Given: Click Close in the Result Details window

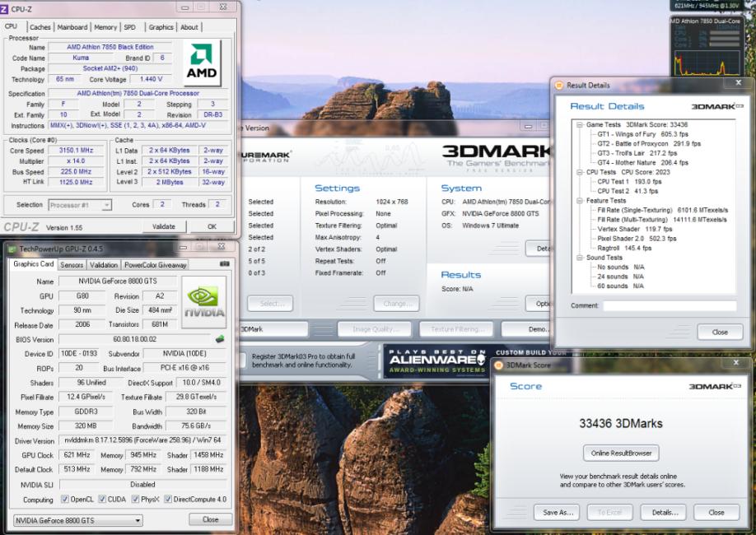Looking at the screenshot, I should pos(720,332).
